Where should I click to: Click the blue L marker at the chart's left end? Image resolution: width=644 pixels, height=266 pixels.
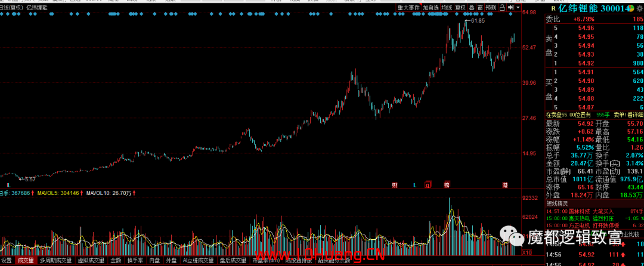[x=8, y=185]
